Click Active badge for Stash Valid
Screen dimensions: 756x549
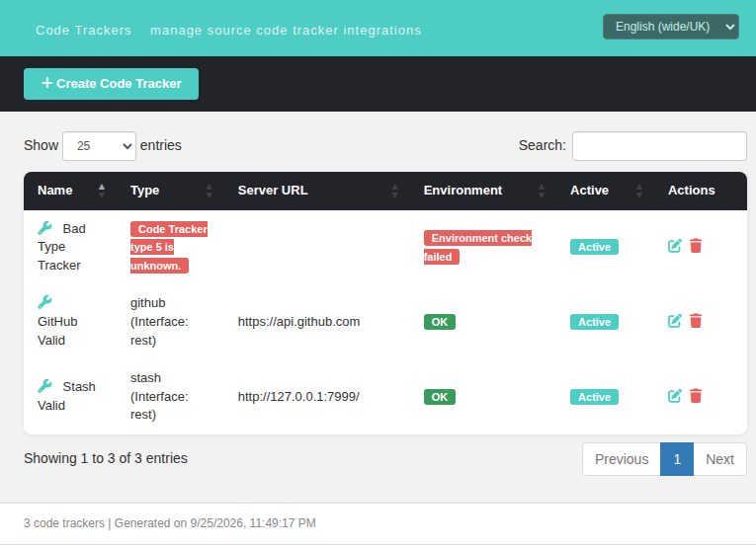click(x=594, y=397)
